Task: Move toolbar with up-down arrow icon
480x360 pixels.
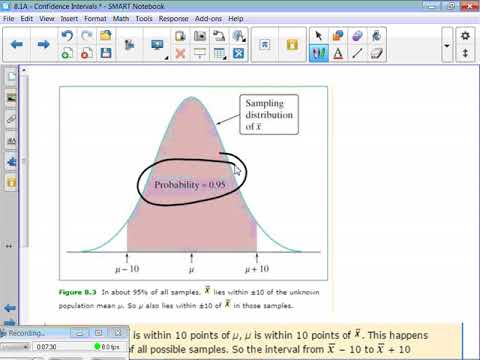Action: tap(465, 53)
